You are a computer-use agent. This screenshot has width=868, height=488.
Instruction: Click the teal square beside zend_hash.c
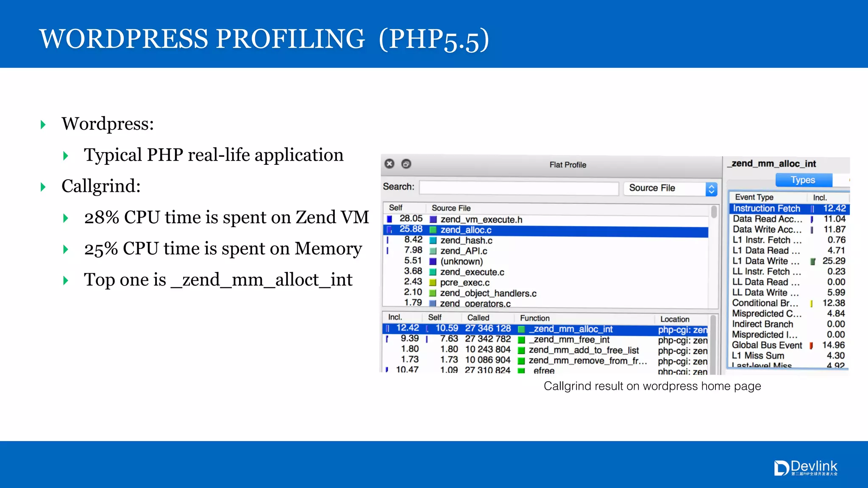click(x=433, y=241)
